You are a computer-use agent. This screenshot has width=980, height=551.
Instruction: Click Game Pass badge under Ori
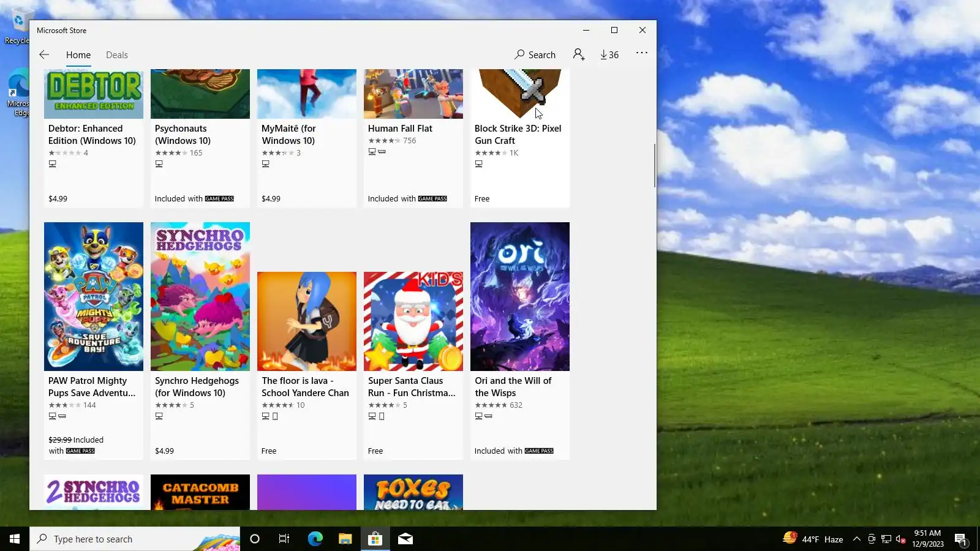539,451
